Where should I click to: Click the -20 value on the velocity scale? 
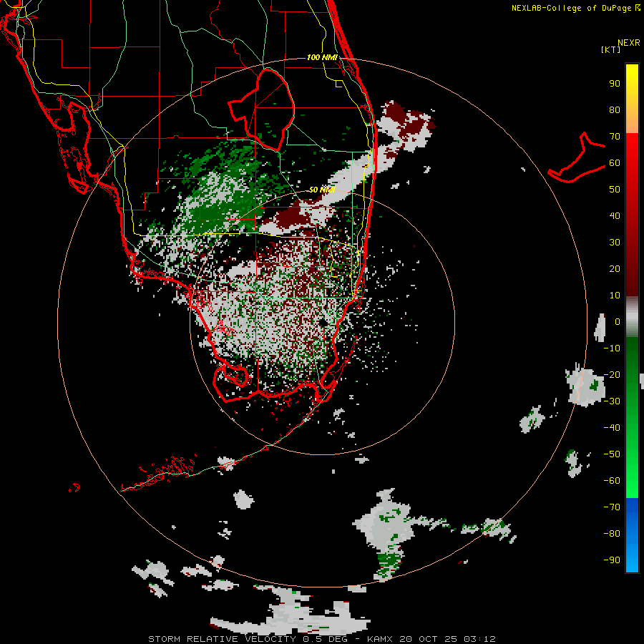click(x=612, y=374)
